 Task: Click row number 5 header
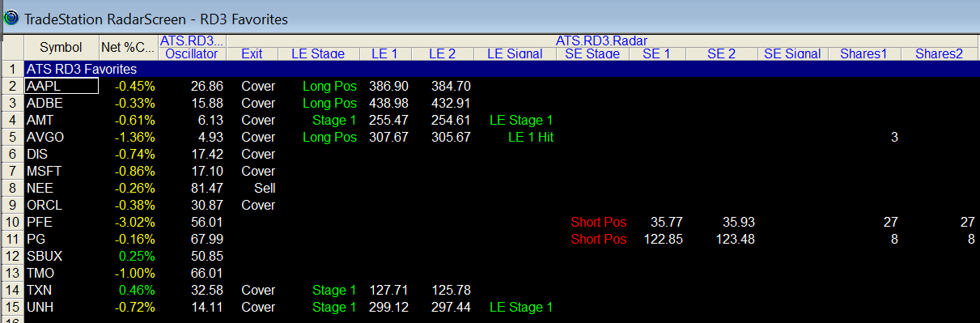[12, 137]
